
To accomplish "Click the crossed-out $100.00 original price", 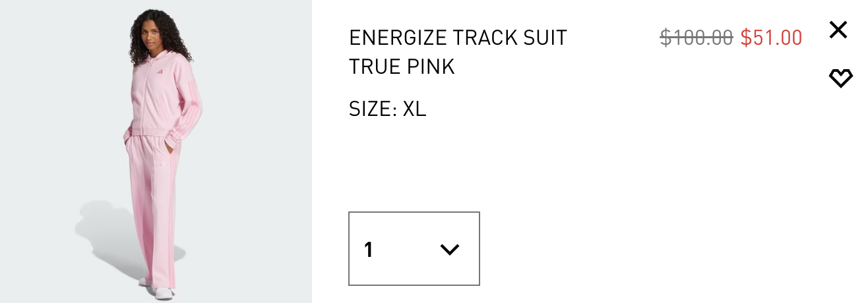I will tap(696, 38).
